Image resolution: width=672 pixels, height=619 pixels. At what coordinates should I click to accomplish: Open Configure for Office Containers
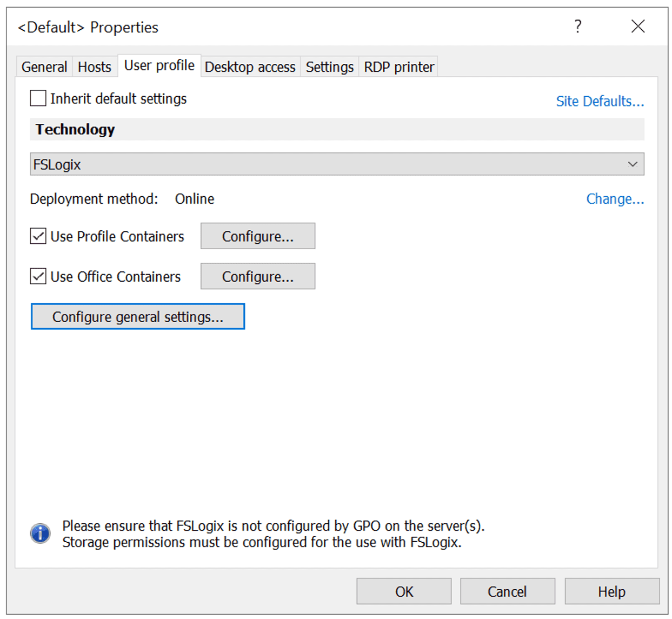coord(257,276)
